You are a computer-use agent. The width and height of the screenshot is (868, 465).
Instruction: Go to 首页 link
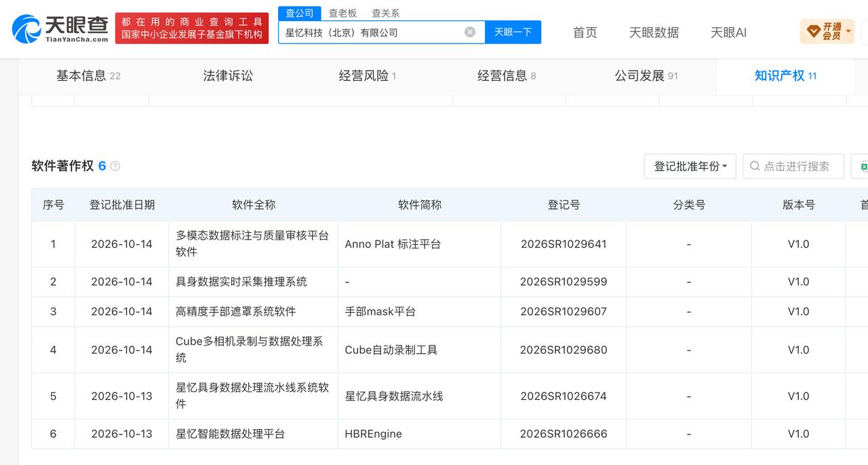pyautogui.click(x=585, y=32)
